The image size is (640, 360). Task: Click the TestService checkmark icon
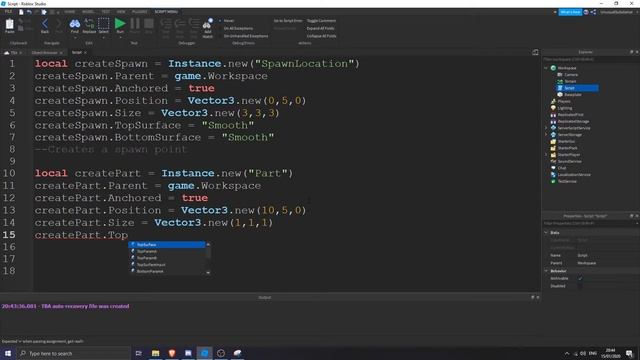[x=553, y=181]
